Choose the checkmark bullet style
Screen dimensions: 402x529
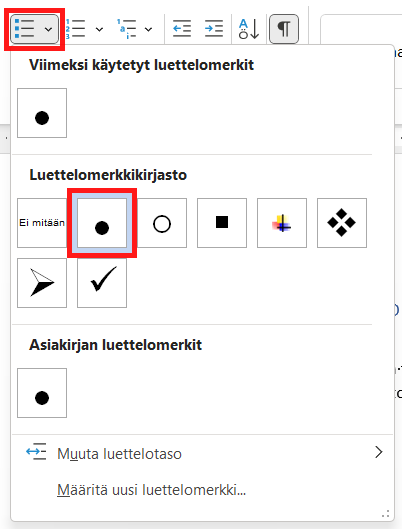pyautogui.click(x=102, y=283)
